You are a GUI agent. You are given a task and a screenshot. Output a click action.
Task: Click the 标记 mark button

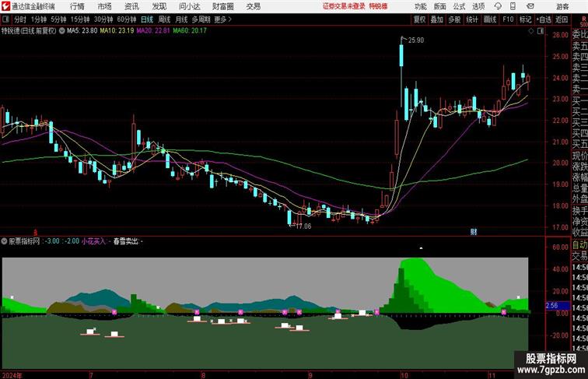pos(525,19)
